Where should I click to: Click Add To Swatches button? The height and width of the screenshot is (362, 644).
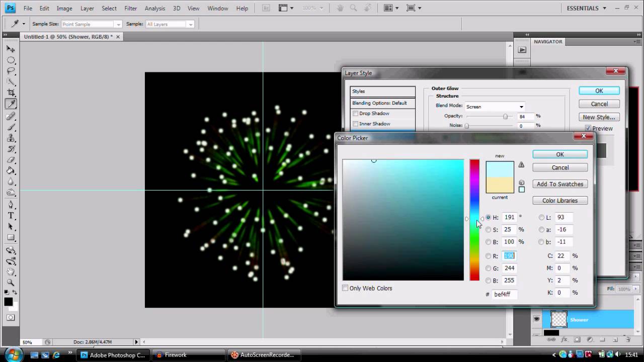[x=560, y=184]
